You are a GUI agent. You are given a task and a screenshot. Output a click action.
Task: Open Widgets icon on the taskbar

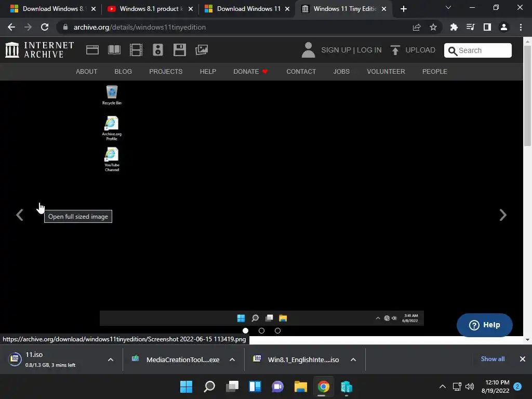(x=255, y=387)
